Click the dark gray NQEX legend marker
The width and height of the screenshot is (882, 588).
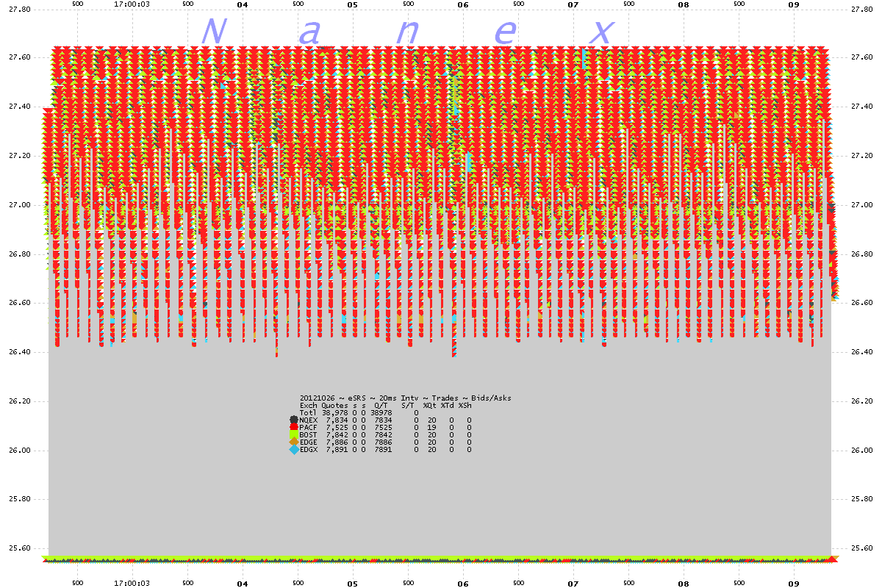click(294, 420)
